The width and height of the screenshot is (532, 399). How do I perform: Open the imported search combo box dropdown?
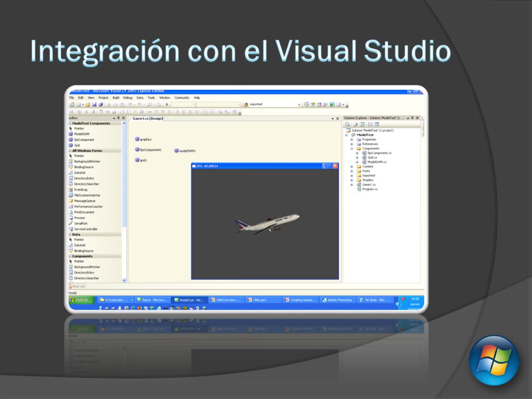coord(299,105)
